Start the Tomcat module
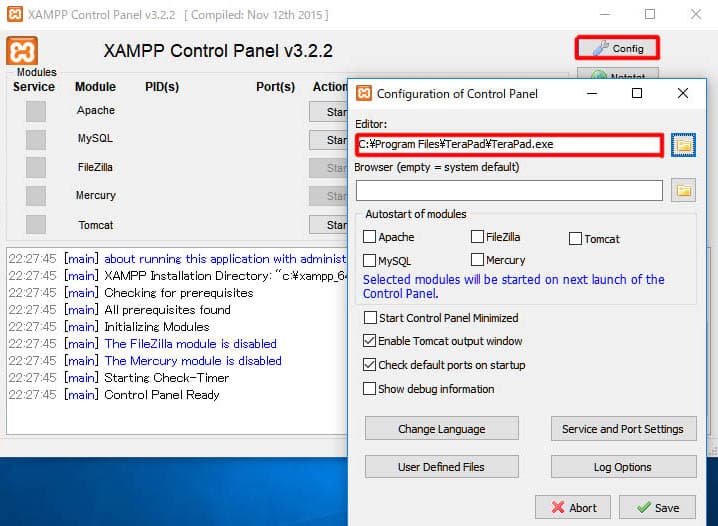The image size is (718, 526). coord(328,225)
